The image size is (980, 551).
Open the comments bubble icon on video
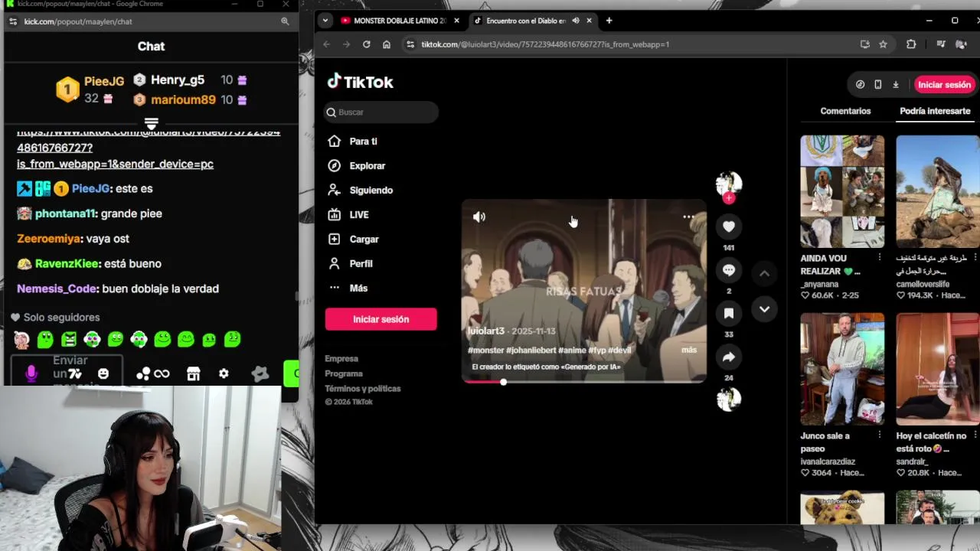729,269
